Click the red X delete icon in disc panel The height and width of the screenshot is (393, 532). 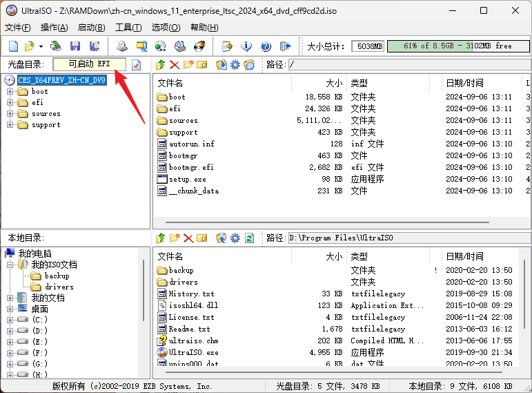(175, 64)
